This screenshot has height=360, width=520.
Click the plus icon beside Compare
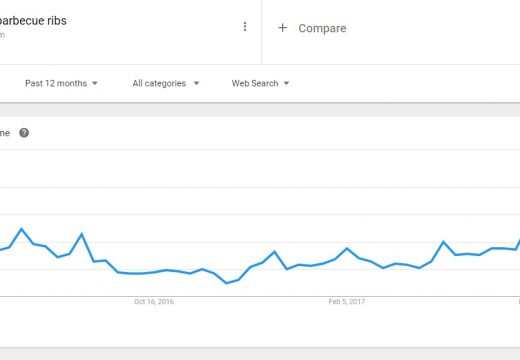(x=282, y=28)
